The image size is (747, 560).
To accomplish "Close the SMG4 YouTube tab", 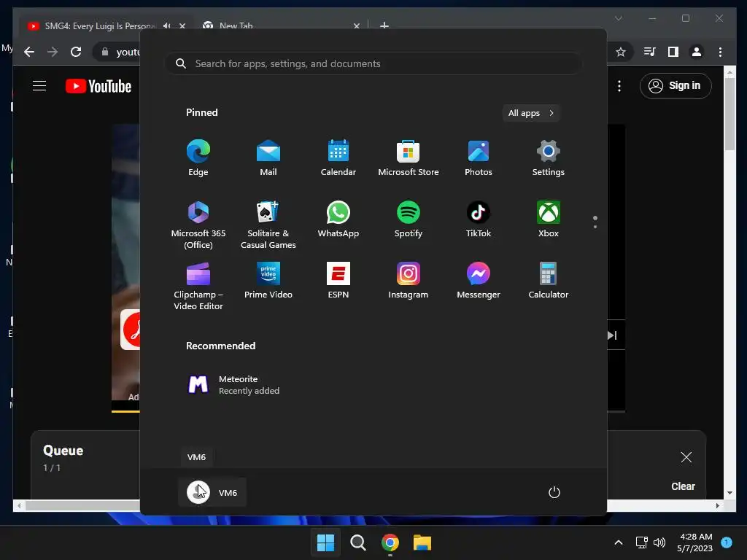I will coord(182,26).
